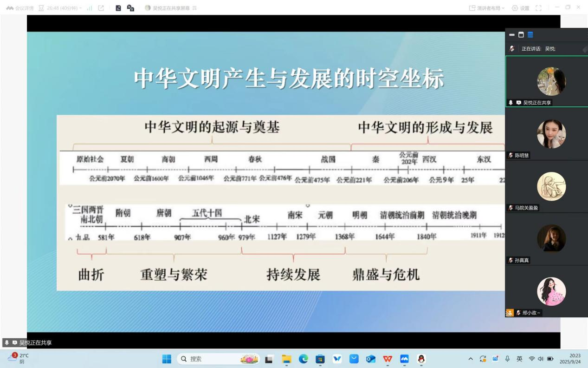Switch video panel to single window view

click(521, 35)
